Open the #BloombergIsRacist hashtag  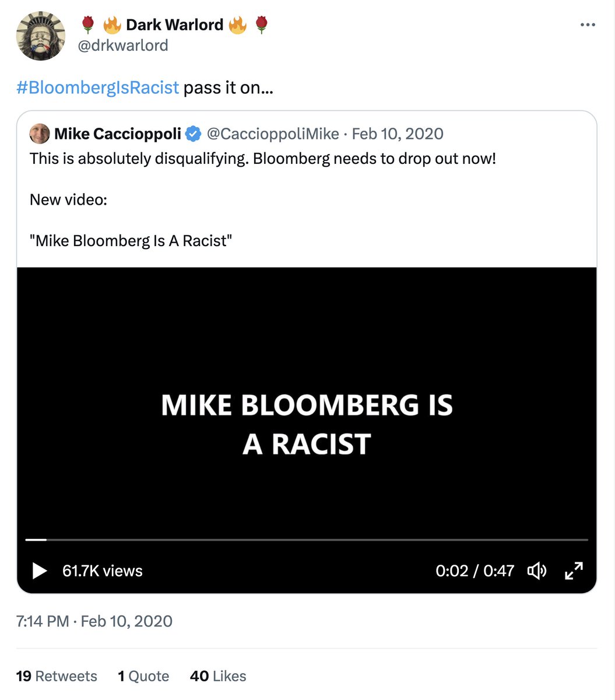click(97, 87)
